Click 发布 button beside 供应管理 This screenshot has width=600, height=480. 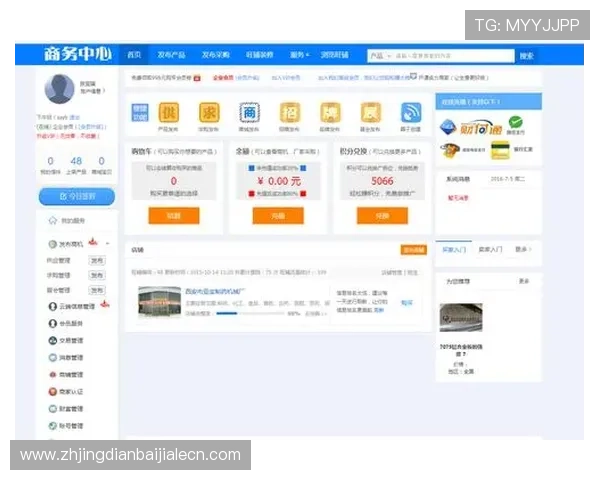97,260
